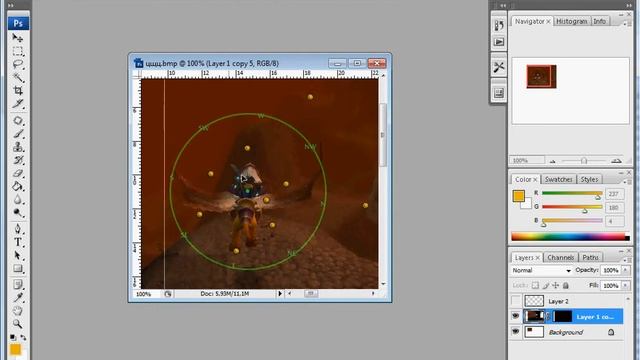Select the layer mask thumbnail

[x=562, y=316]
